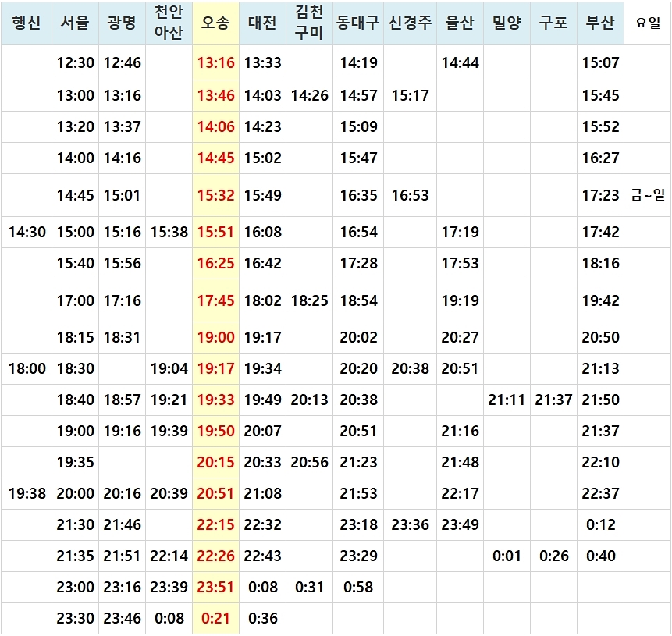Select the 행신 departure time 18:00
This screenshot has height=636, width=672.
tap(27, 368)
